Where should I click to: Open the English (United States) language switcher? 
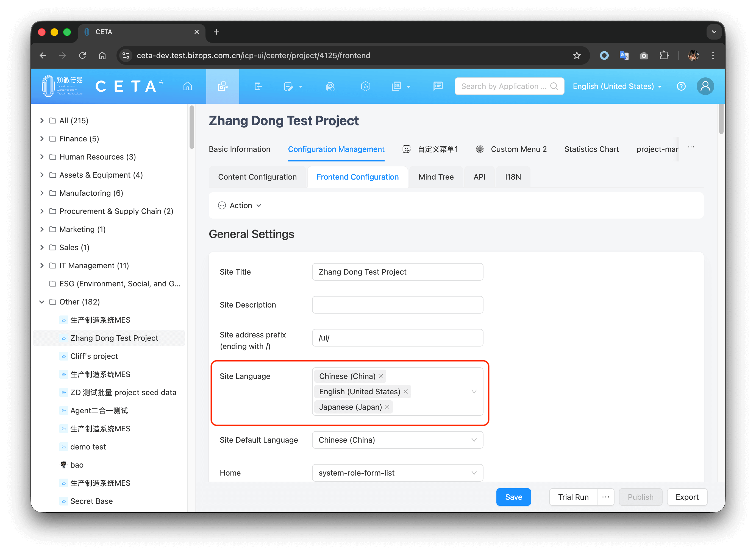pos(617,86)
